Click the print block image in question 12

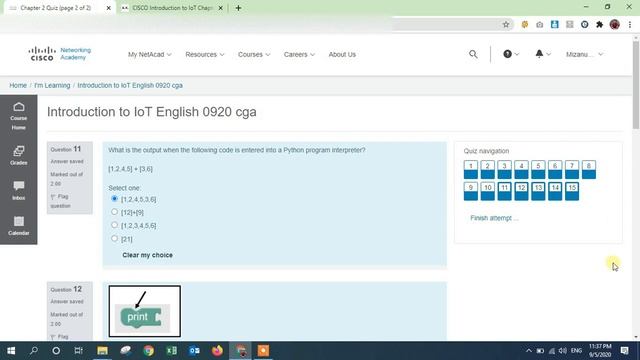144,311
